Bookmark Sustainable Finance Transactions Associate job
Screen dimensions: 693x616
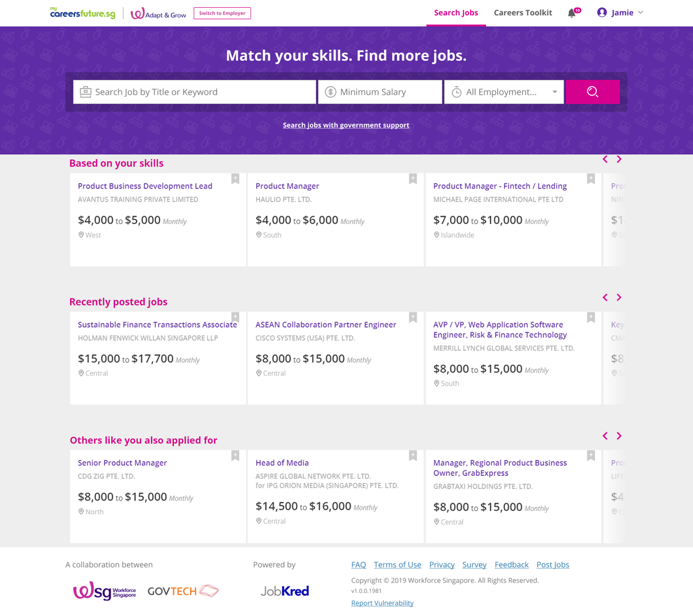click(x=235, y=318)
